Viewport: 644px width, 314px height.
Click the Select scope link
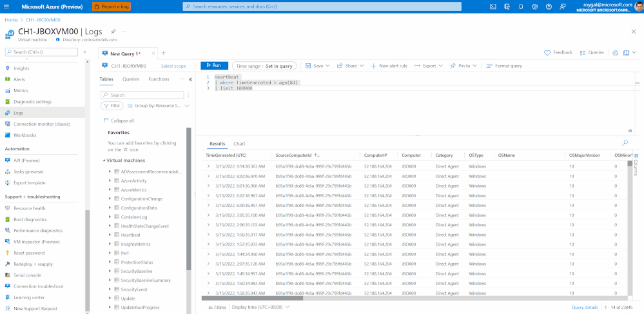173,66
